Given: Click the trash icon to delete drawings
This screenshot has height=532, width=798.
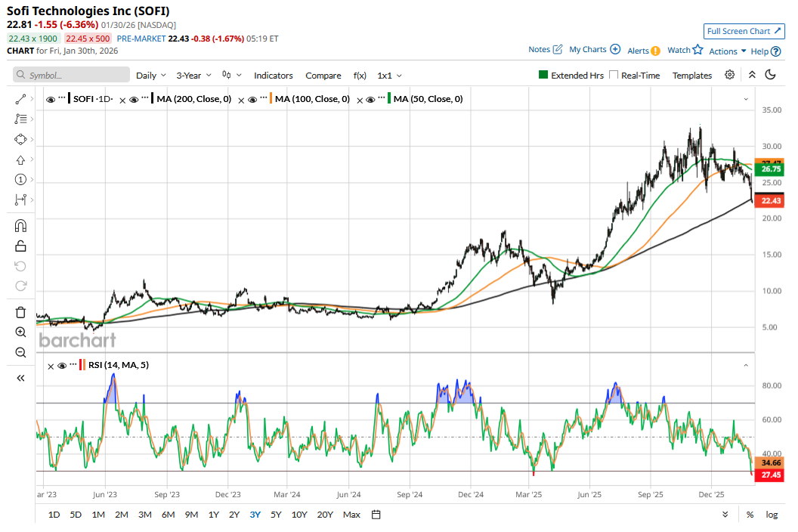Looking at the screenshot, I should pos(20,312).
